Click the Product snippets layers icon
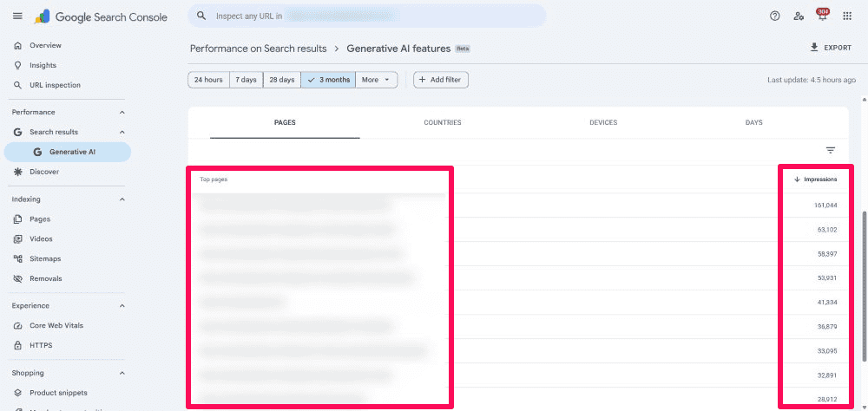 (17, 393)
